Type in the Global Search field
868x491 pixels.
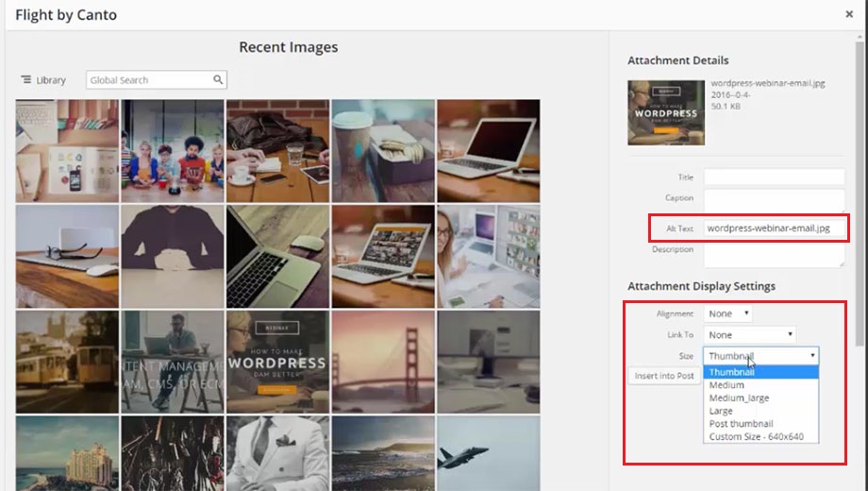click(149, 80)
